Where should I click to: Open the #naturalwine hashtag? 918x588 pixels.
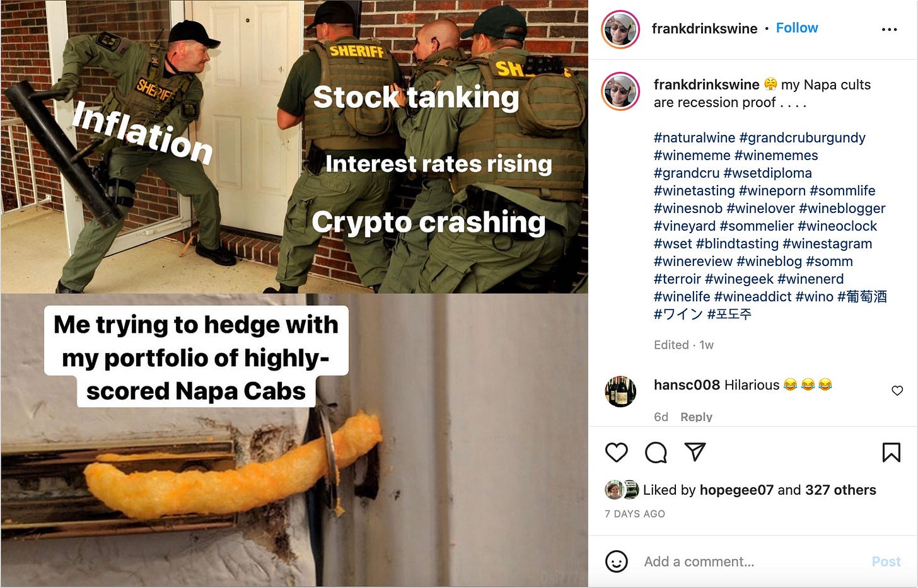(694, 137)
